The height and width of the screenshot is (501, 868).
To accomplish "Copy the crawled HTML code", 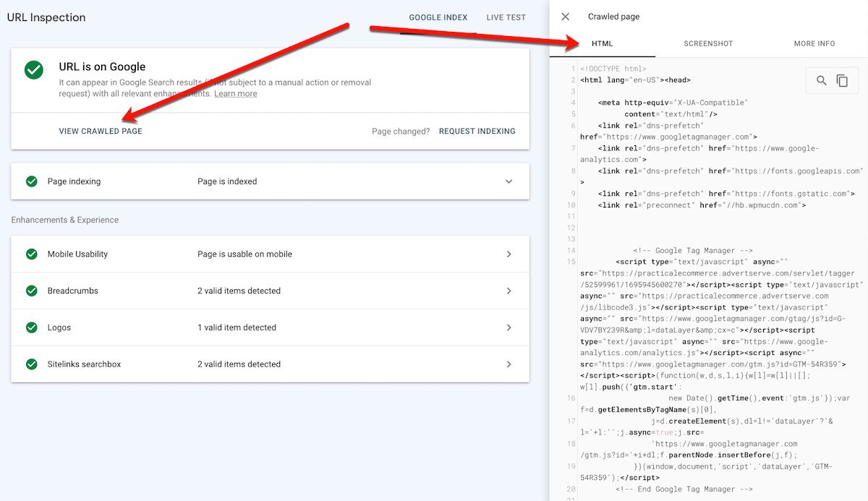I will click(842, 81).
